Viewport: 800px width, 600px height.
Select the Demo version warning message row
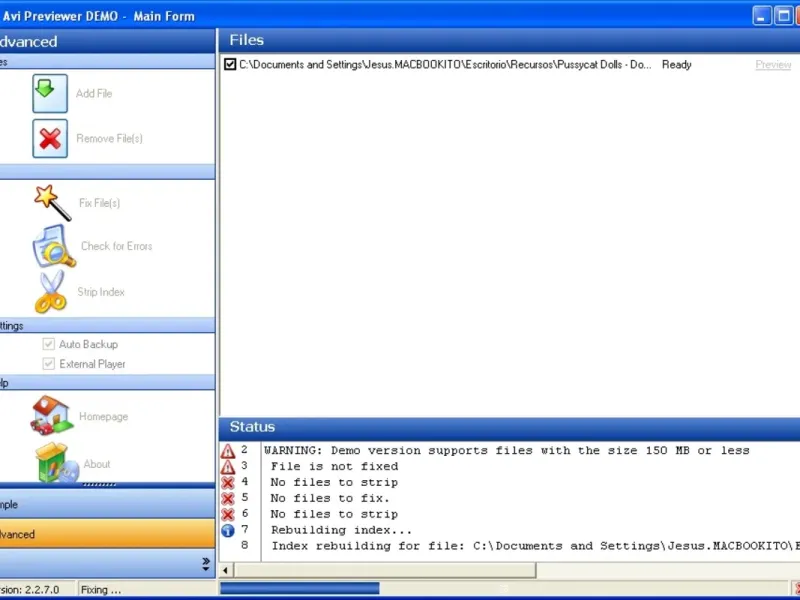[x=507, y=451]
